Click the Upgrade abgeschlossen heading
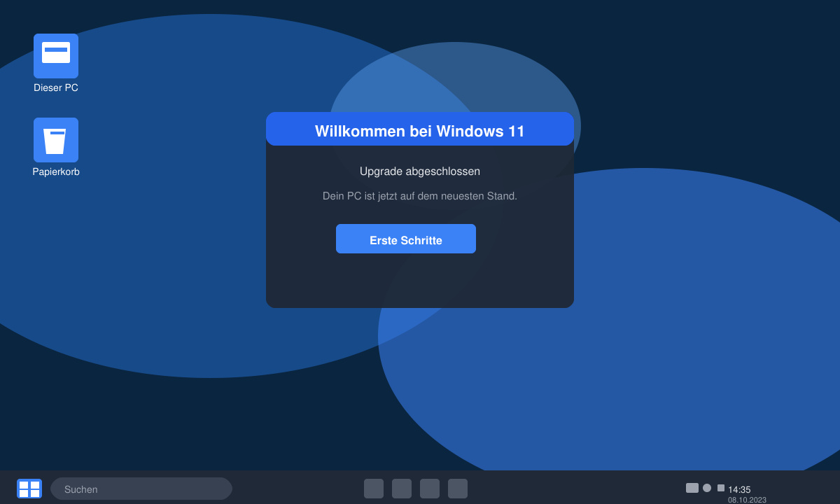This screenshot has width=840, height=504. tap(420, 171)
